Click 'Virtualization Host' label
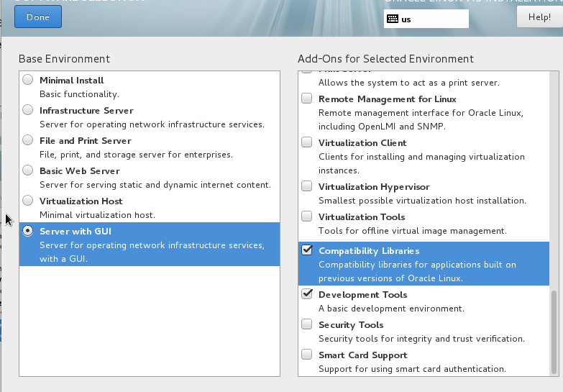The image size is (563, 392). pos(81,201)
